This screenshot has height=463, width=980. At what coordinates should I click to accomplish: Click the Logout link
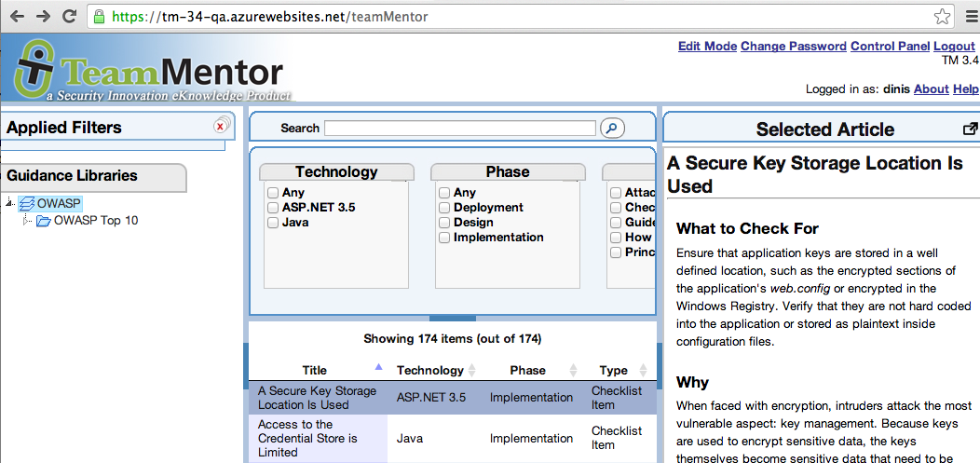[x=954, y=47]
